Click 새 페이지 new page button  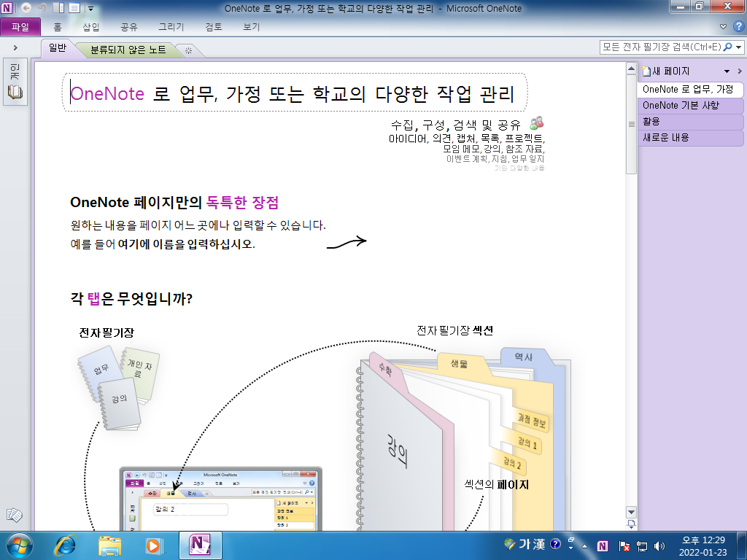[666, 71]
